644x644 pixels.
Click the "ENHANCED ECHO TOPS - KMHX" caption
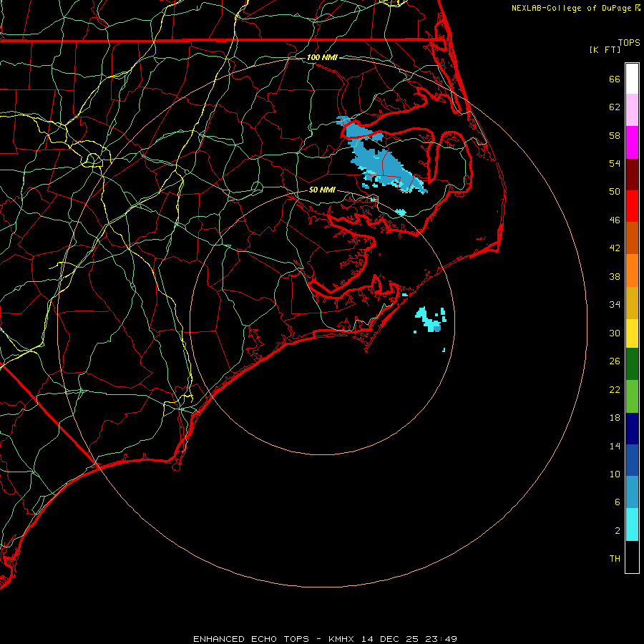[275, 639]
